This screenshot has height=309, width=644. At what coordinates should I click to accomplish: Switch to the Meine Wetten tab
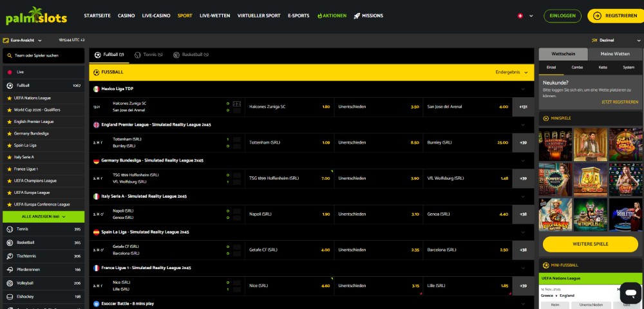(x=614, y=54)
